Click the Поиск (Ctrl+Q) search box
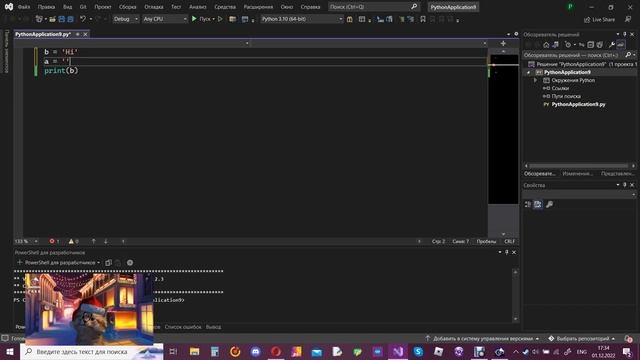The width and height of the screenshot is (640, 360). [x=373, y=7]
